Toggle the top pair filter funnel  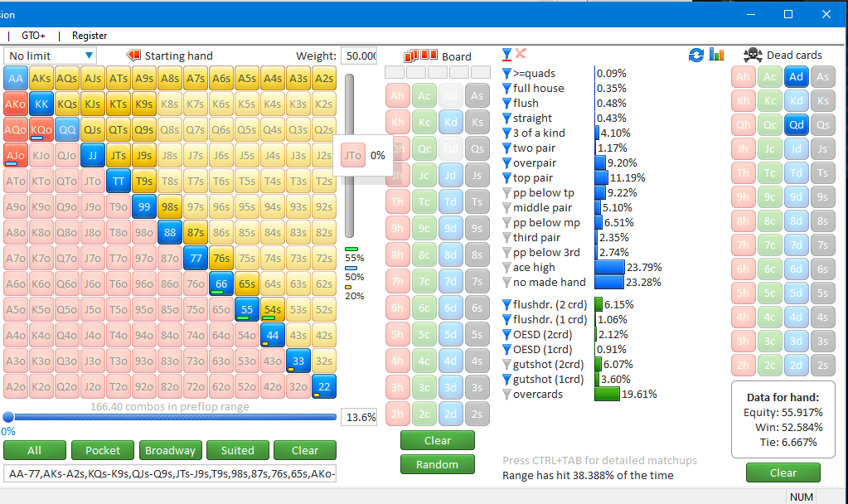(506, 178)
